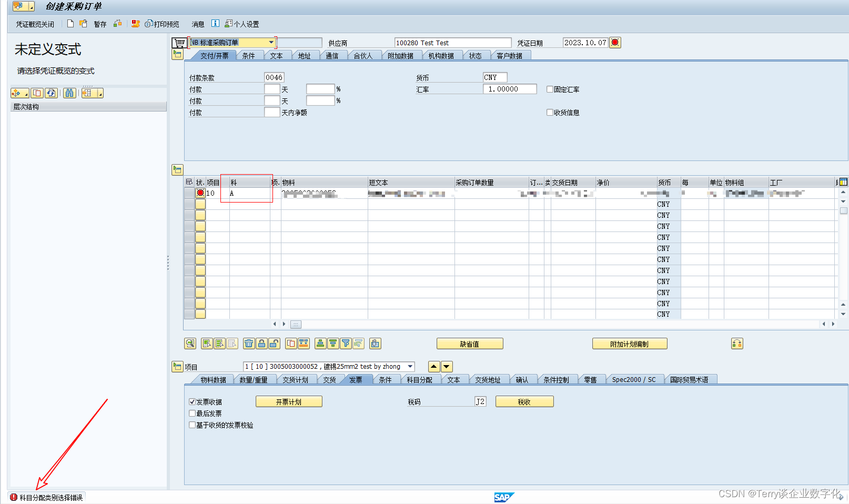Apply a filter with the funnel icon
The image size is (849, 504).
click(346, 344)
